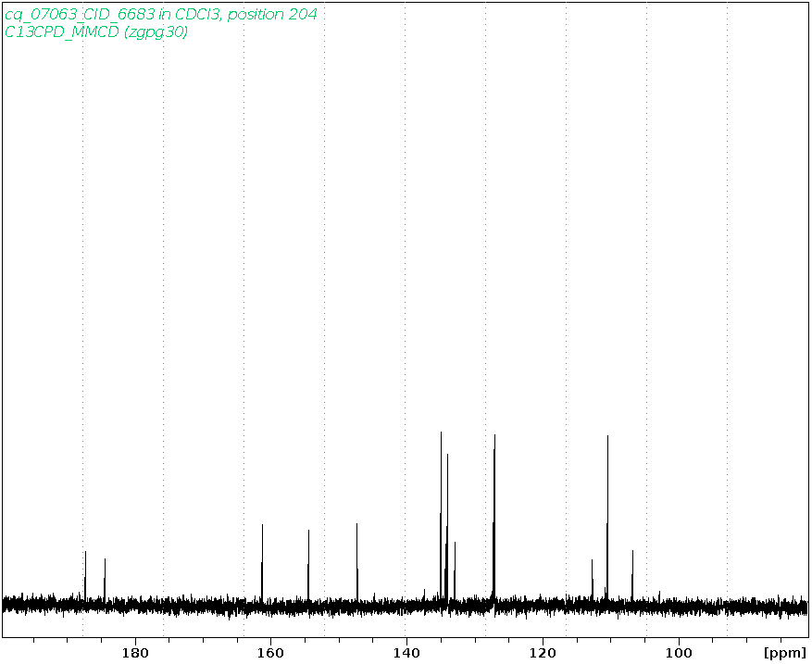
Task: Select the 100 ppm axis label
Action: click(x=678, y=653)
